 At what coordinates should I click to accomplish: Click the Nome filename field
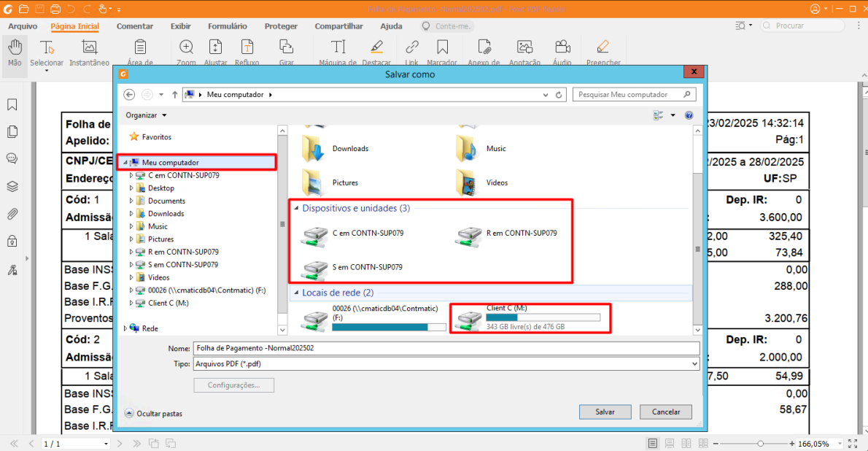coord(446,348)
